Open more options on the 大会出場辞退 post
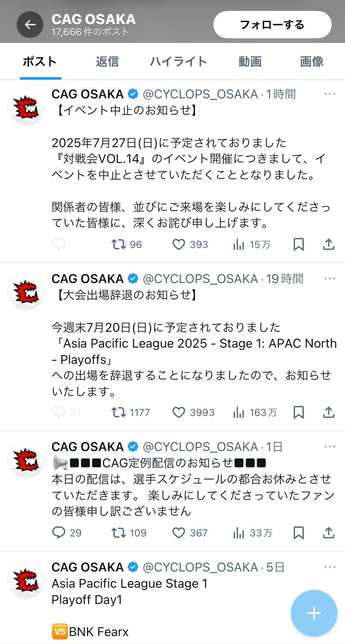Image resolution: width=345 pixels, height=644 pixels. (x=330, y=278)
